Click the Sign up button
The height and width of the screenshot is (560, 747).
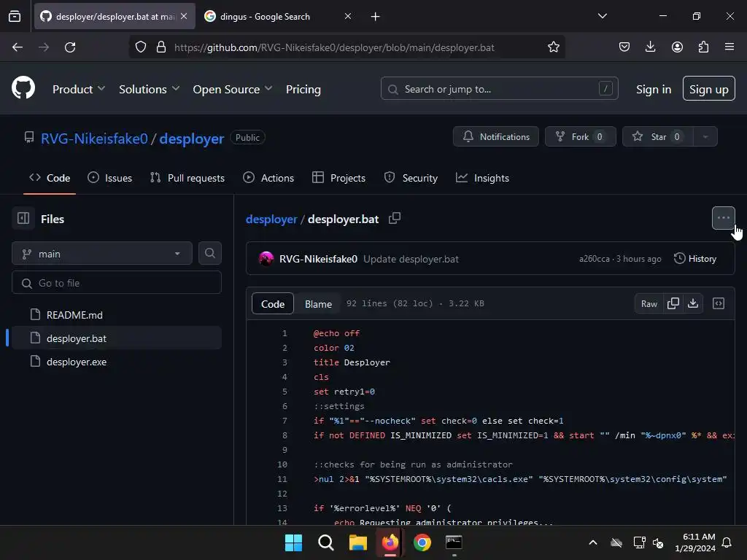[x=708, y=88]
